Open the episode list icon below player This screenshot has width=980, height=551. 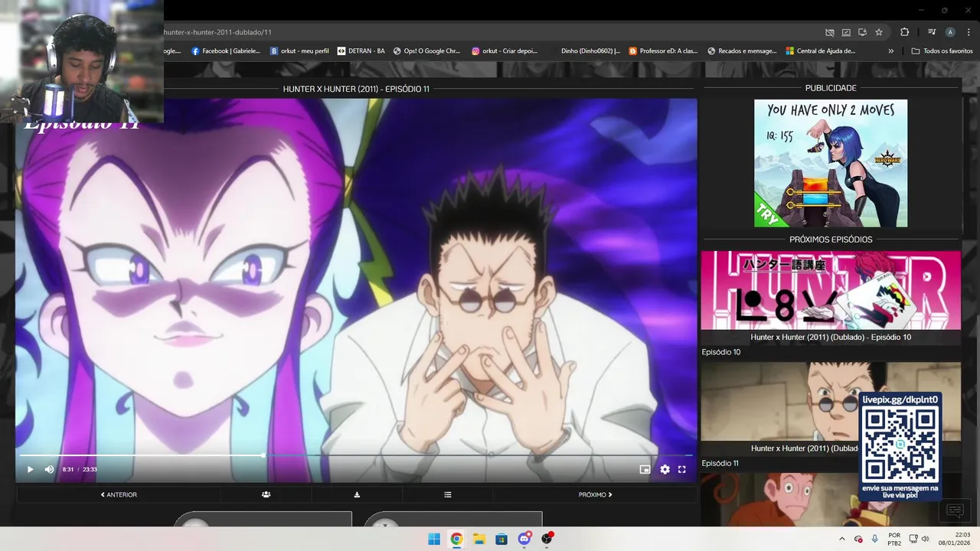(448, 494)
